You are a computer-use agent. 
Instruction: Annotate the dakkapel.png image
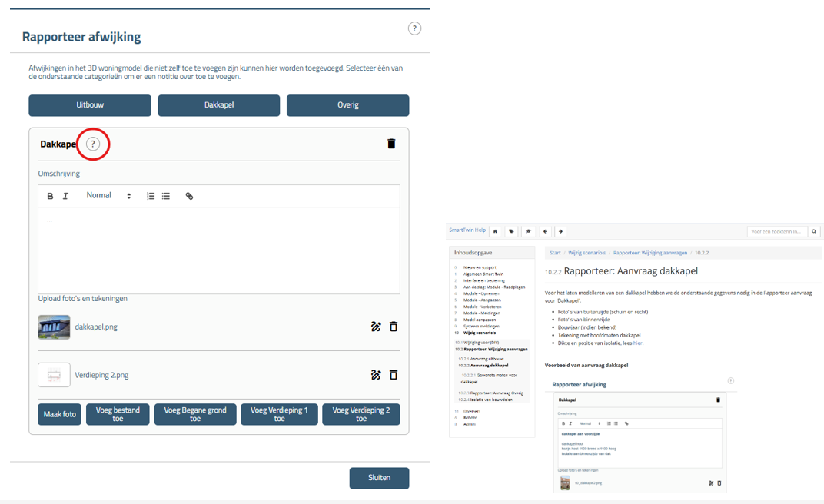tap(376, 327)
